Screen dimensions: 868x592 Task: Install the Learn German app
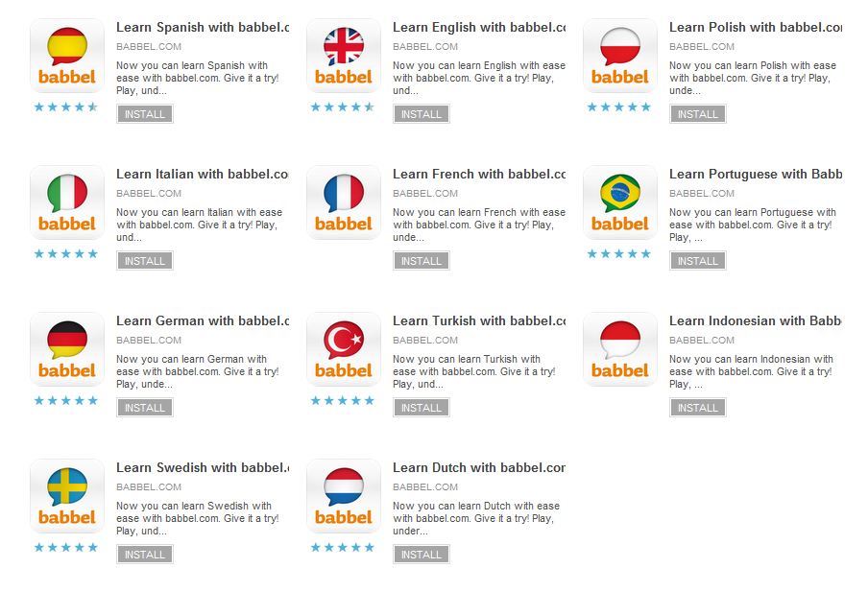144,407
